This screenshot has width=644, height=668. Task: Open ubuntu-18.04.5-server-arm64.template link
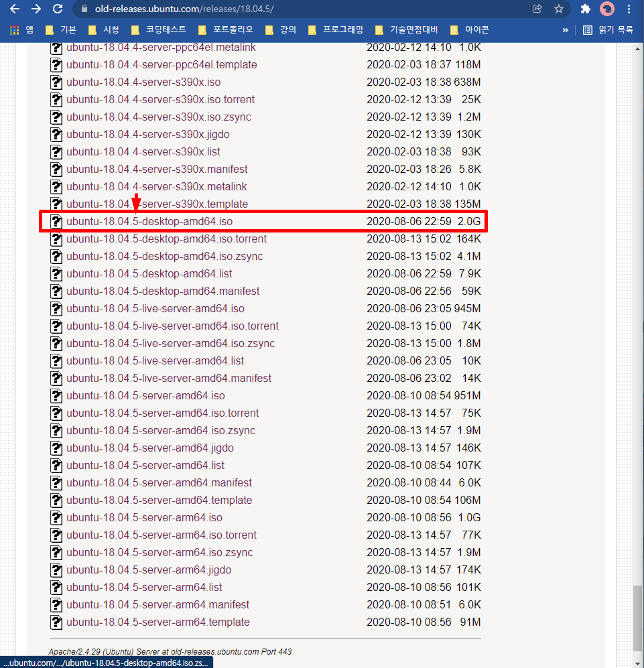[157, 622]
